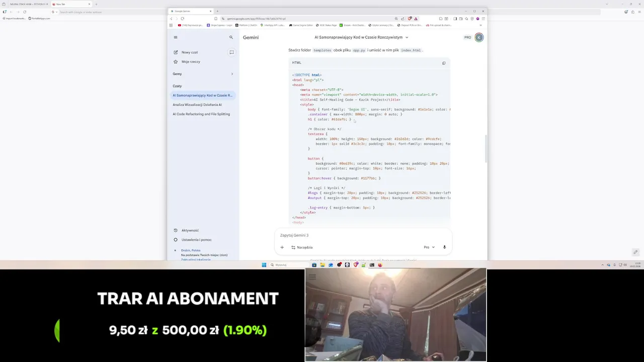Click the temporary chat icon beside Nowy czat

(x=232, y=52)
